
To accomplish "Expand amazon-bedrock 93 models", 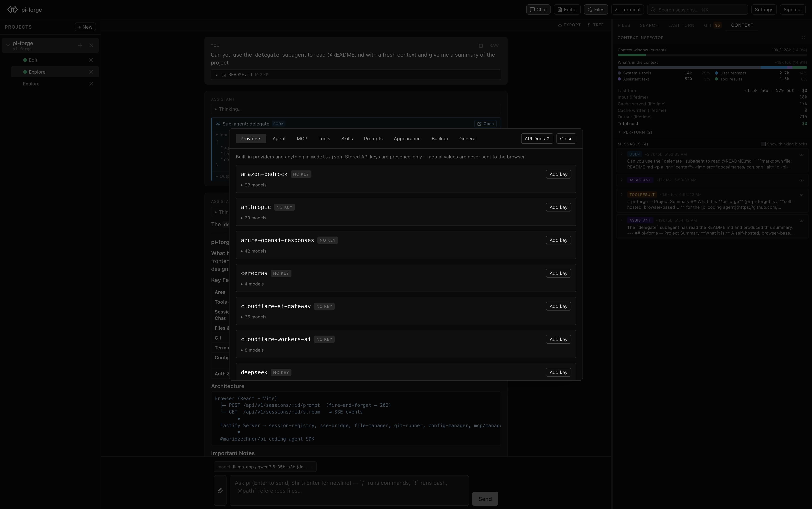I will tap(254, 185).
